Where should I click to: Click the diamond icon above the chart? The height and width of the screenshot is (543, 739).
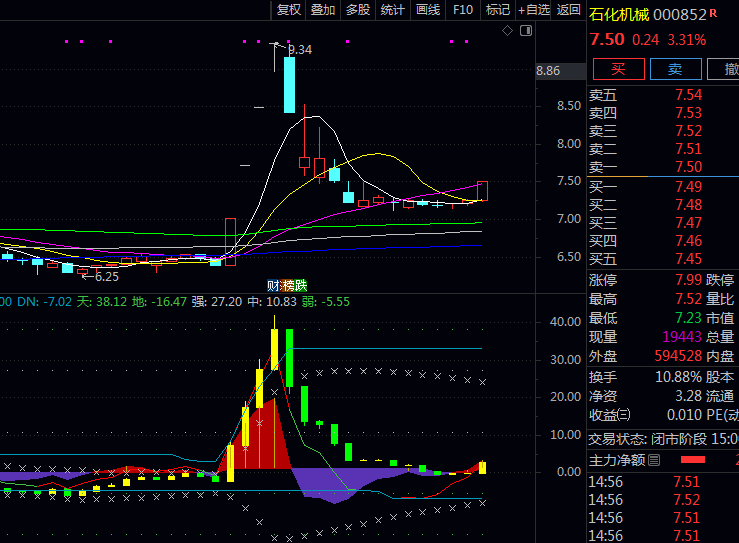(x=507, y=31)
